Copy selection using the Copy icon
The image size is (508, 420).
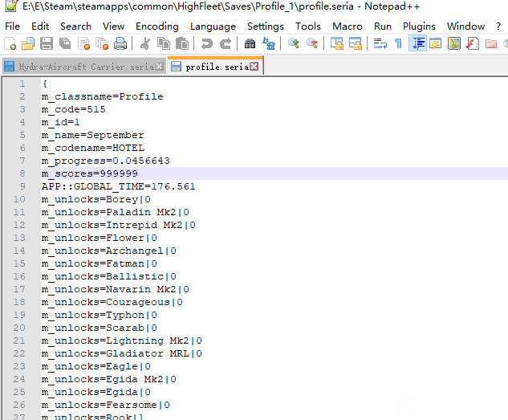tap(163, 43)
